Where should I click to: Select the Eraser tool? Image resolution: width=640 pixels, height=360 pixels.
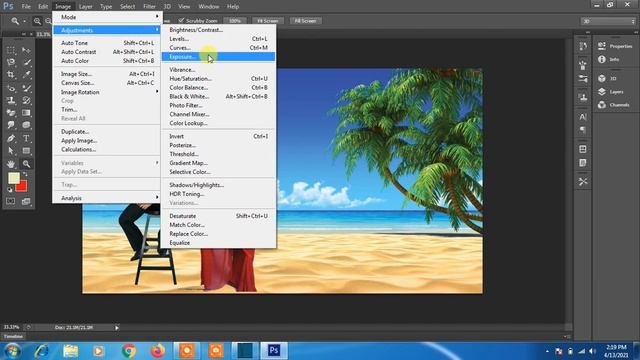coord(11,113)
